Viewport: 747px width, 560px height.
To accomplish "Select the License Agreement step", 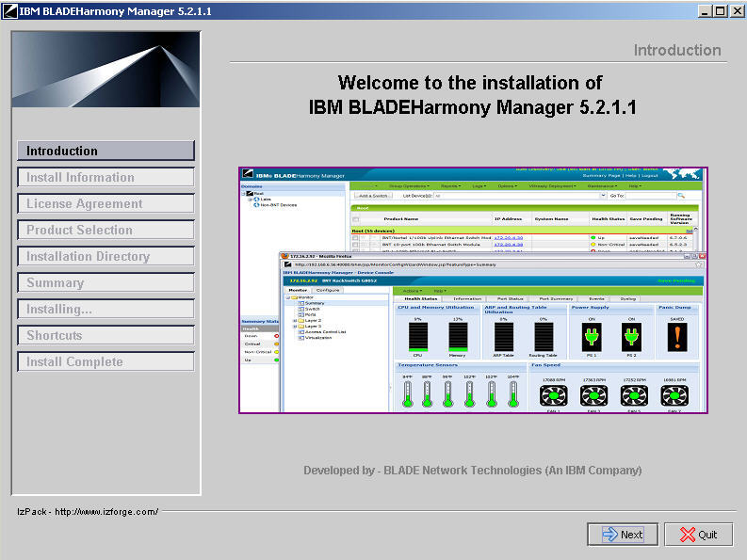I will point(106,203).
